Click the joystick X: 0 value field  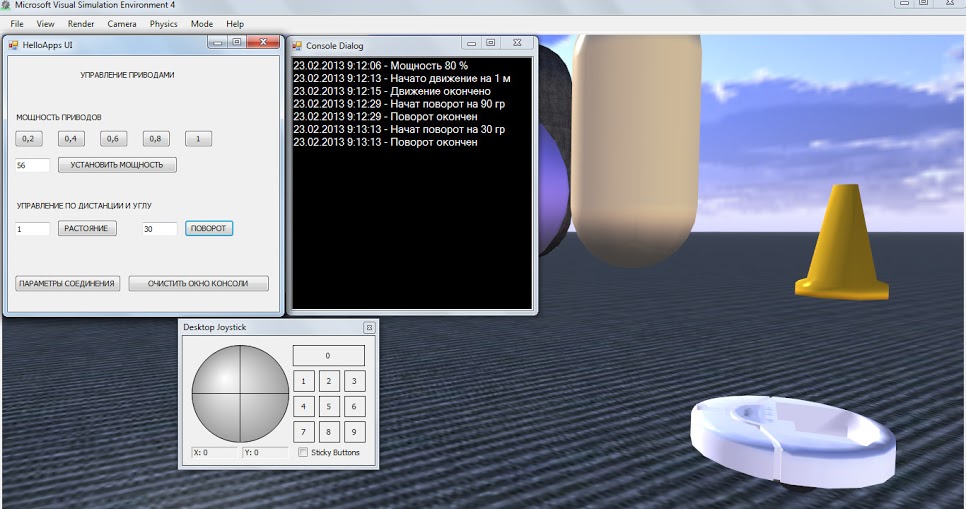pos(214,452)
